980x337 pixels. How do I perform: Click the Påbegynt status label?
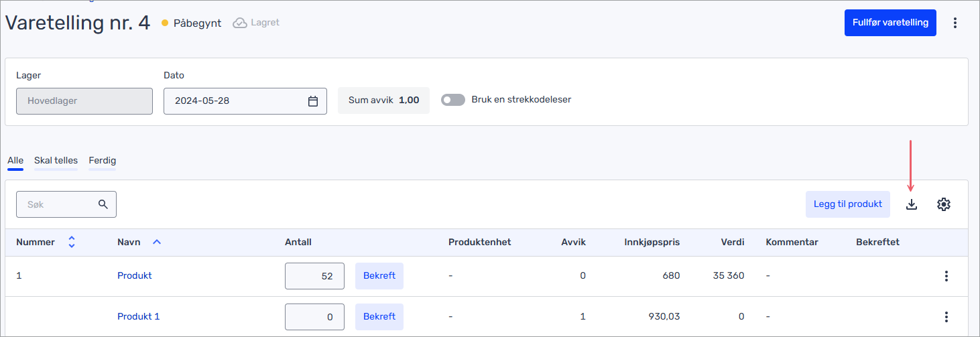click(197, 23)
